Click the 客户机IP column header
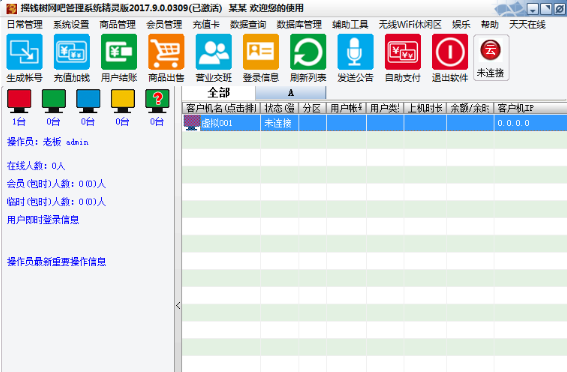Viewport: 567px width, 372px height. 530,108
